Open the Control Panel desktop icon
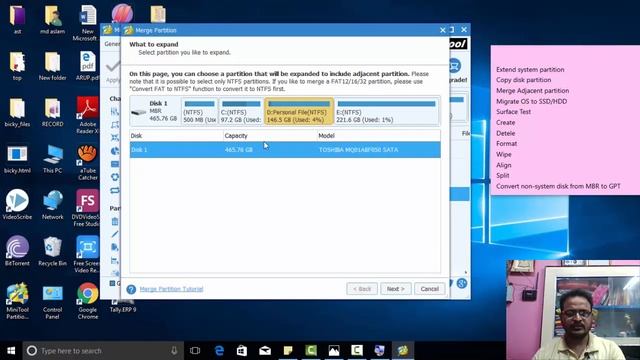 click(53, 301)
